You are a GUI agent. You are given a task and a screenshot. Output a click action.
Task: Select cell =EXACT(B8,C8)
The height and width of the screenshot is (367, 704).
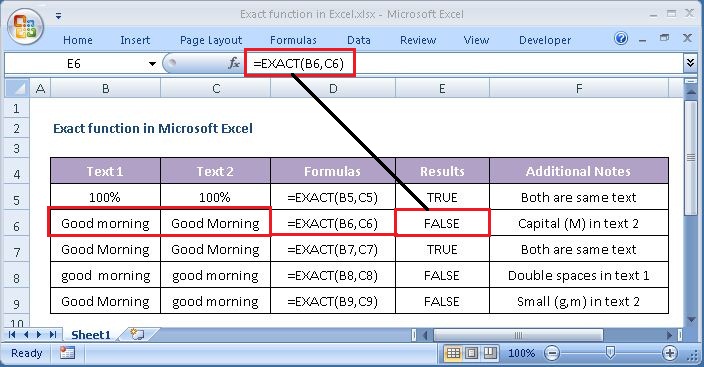pyautogui.click(x=333, y=275)
